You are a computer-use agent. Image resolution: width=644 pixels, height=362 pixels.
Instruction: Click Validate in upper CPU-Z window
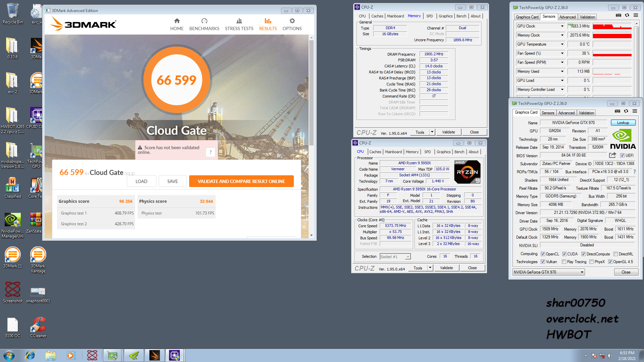[x=448, y=132]
